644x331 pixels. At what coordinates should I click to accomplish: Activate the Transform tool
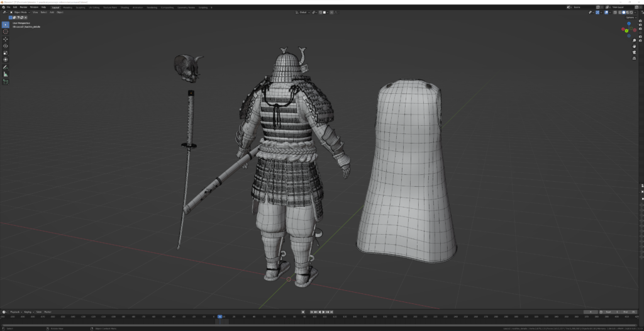tap(5, 60)
